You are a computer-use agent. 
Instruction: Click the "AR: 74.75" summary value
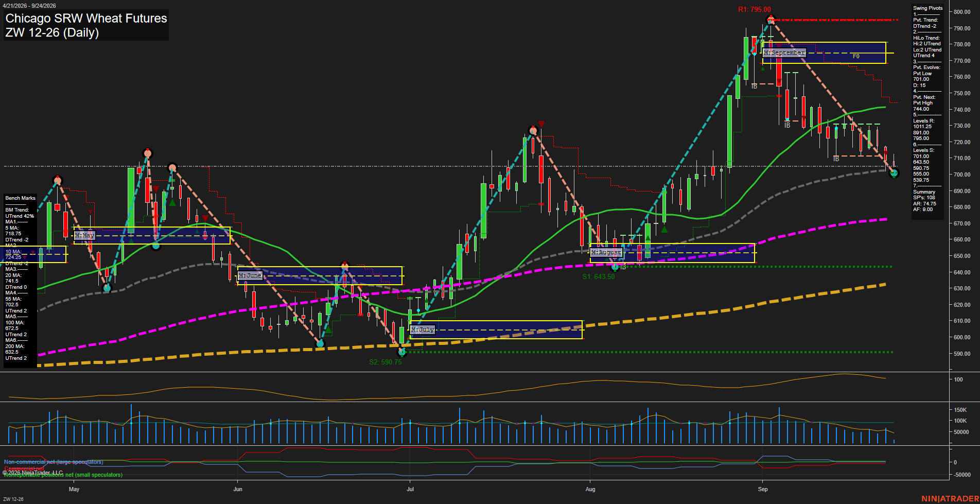[925, 204]
